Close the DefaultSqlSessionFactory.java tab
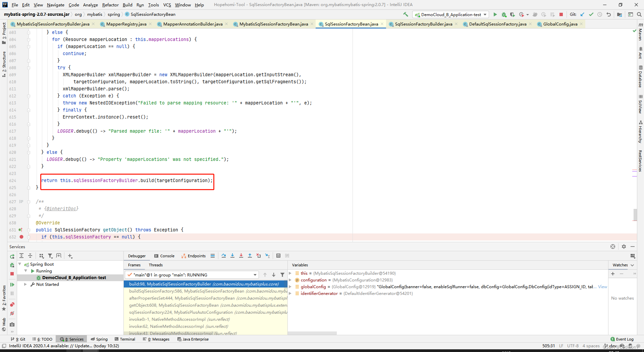Image resolution: width=644 pixels, height=352 pixels. (x=530, y=24)
